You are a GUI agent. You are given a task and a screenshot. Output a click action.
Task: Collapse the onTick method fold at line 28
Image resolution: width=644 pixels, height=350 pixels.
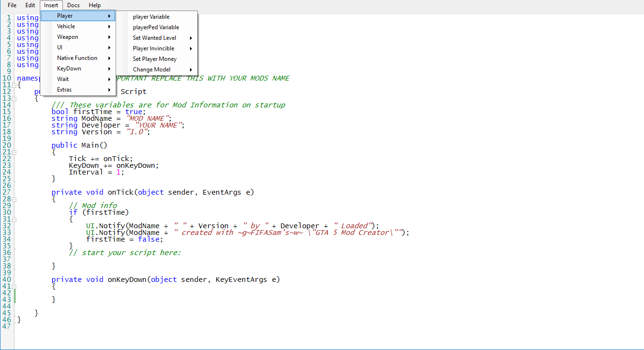(14, 199)
